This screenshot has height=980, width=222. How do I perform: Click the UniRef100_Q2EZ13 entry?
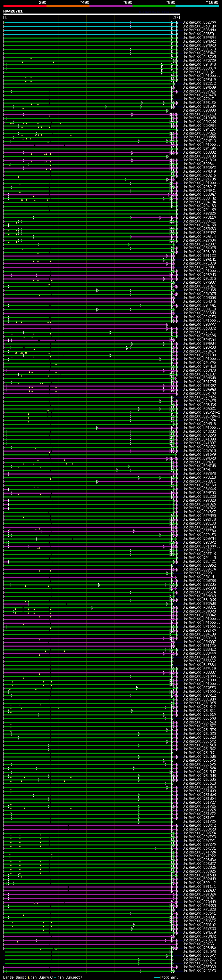pos(199,114)
